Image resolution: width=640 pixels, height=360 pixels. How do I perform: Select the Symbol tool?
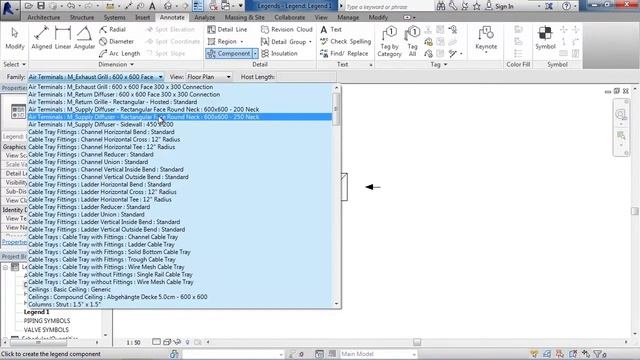click(x=545, y=38)
